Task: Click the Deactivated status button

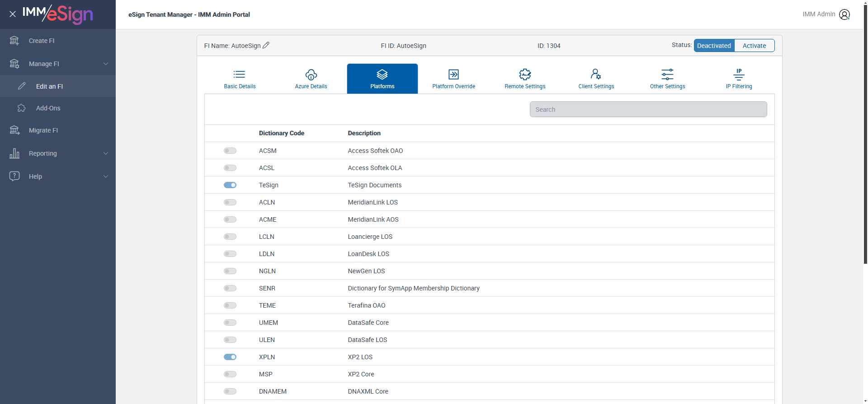Action: pos(714,46)
